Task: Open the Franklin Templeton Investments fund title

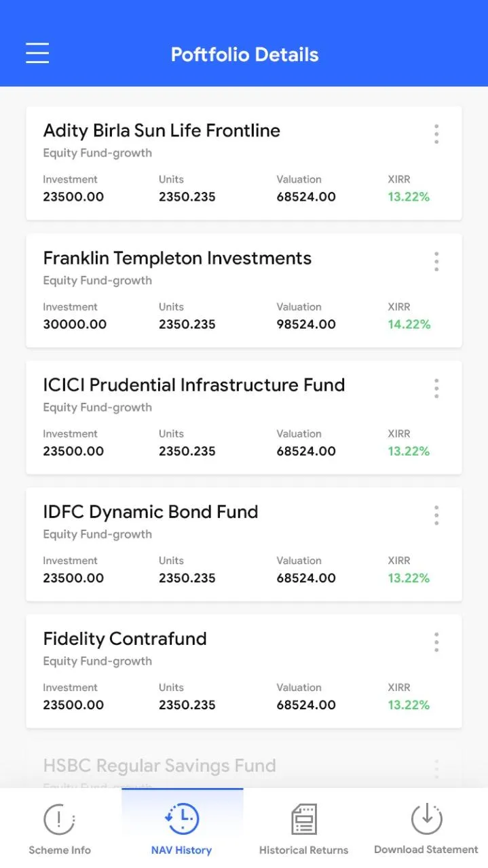Action: pyautogui.click(x=177, y=258)
